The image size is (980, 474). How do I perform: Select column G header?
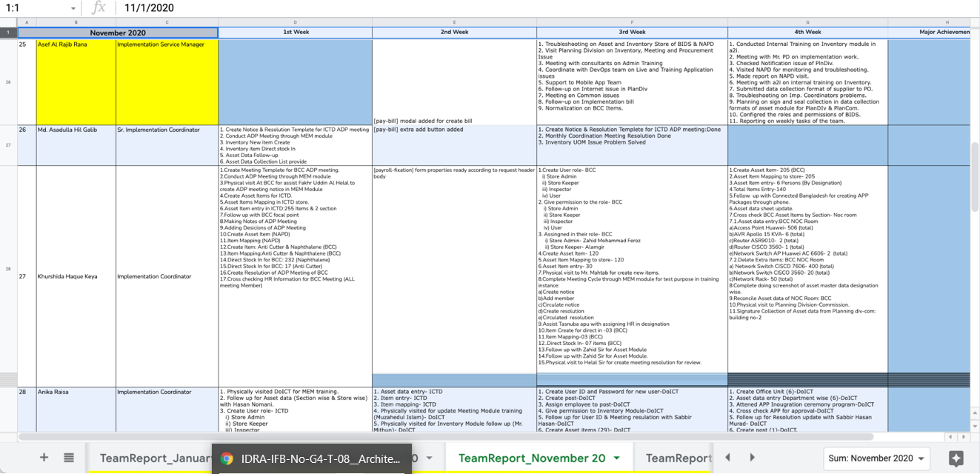coord(807,22)
